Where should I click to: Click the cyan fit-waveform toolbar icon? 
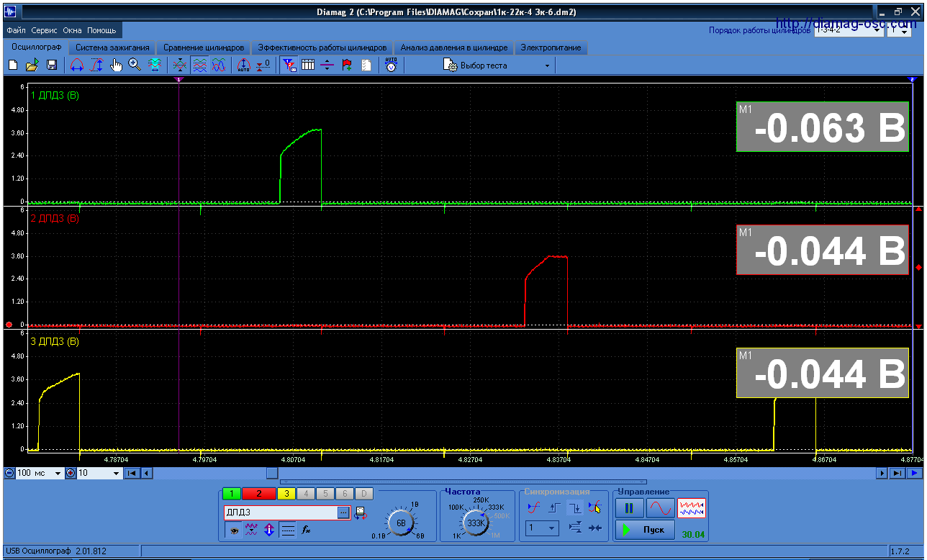(x=155, y=66)
